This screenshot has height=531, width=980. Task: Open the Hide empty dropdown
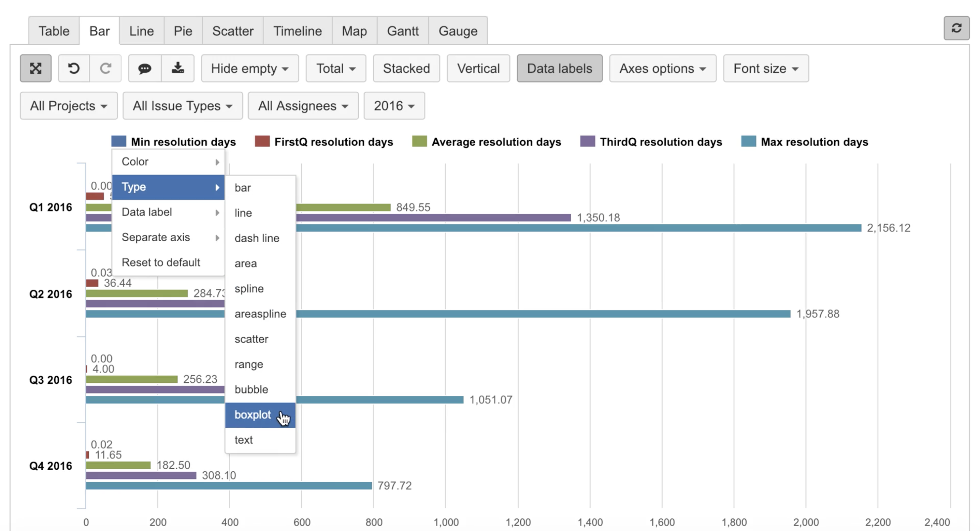tap(249, 69)
